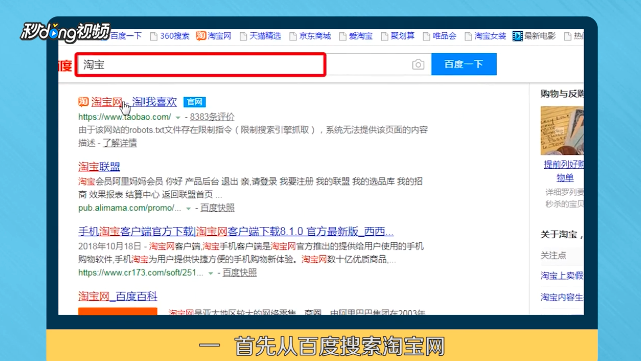
Task: Open 百度快照 for the cr173 result
Action: point(240,272)
